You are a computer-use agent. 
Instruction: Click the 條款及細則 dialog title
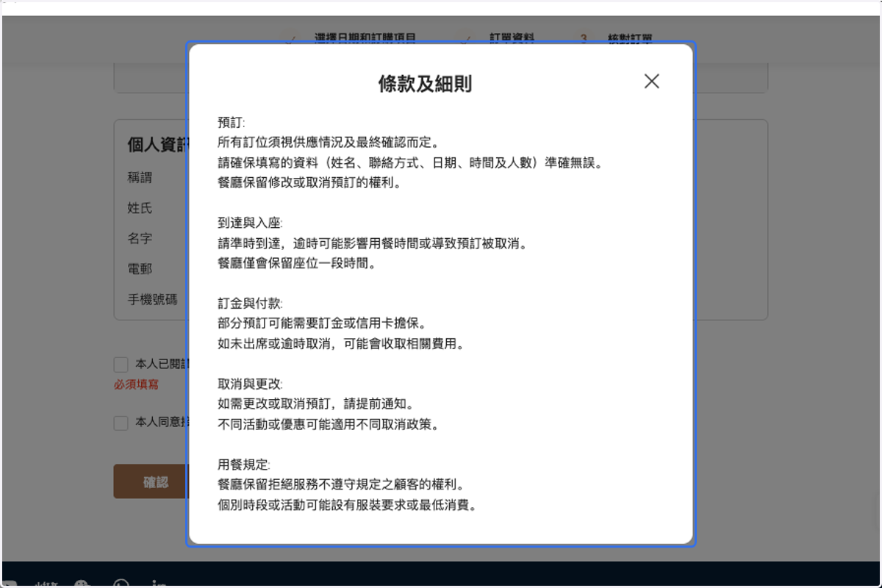(x=425, y=84)
